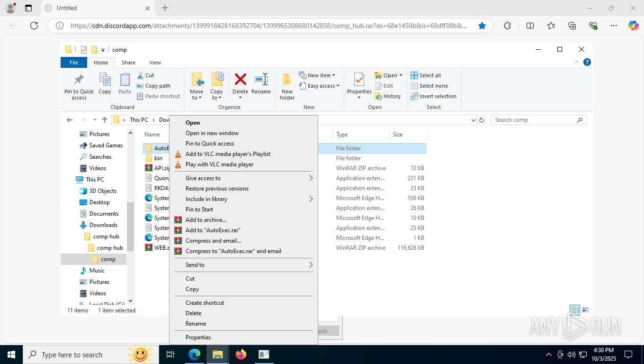Expand Give access to submenu
This screenshot has height=364, width=644.
pyautogui.click(x=243, y=178)
